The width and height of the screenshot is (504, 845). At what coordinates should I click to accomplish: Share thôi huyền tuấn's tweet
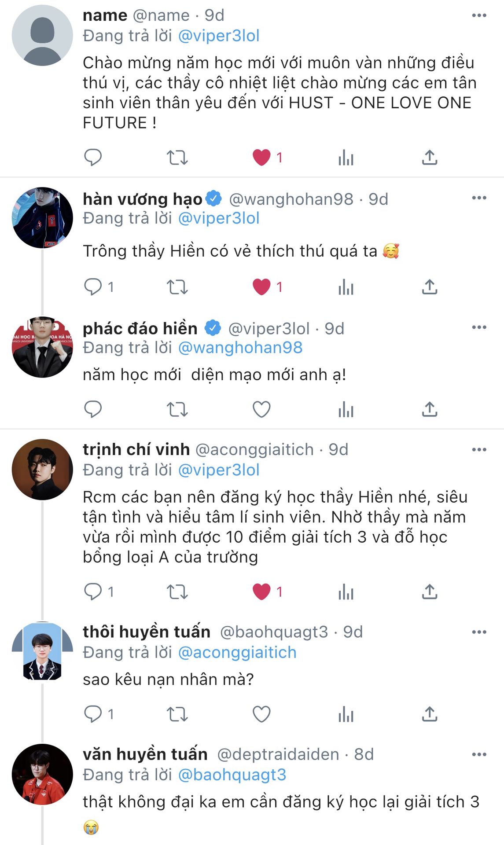(430, 714)
